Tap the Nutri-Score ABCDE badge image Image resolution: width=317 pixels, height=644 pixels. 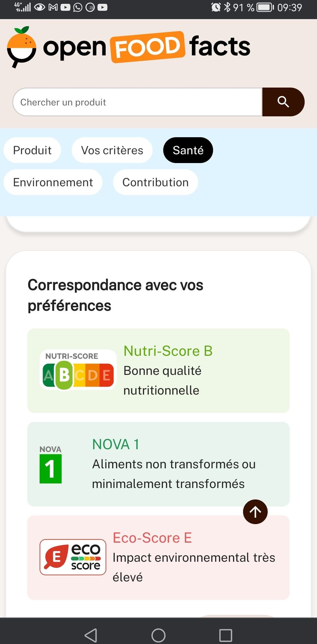point(78,370)
